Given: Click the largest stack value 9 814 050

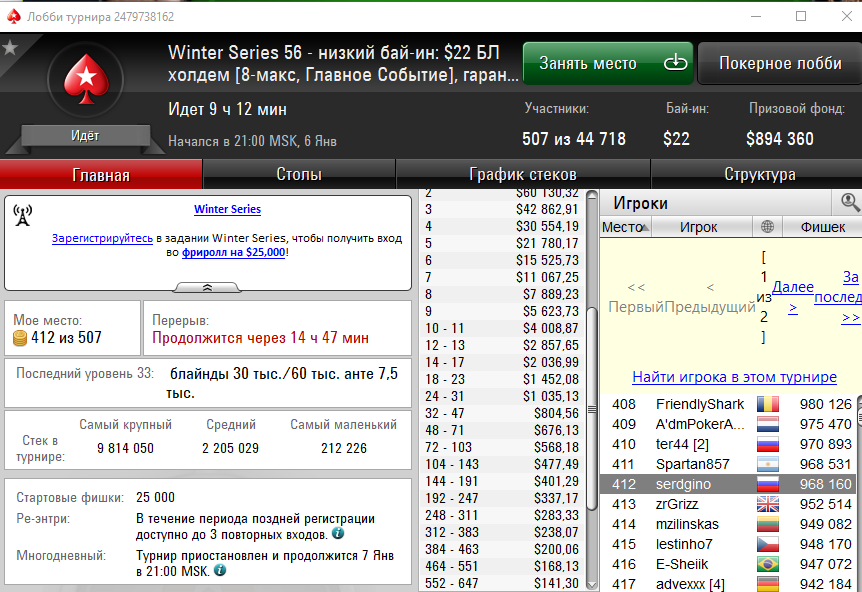Looking at the screenshot, I should pyautogui.click(x=125, y=449).
